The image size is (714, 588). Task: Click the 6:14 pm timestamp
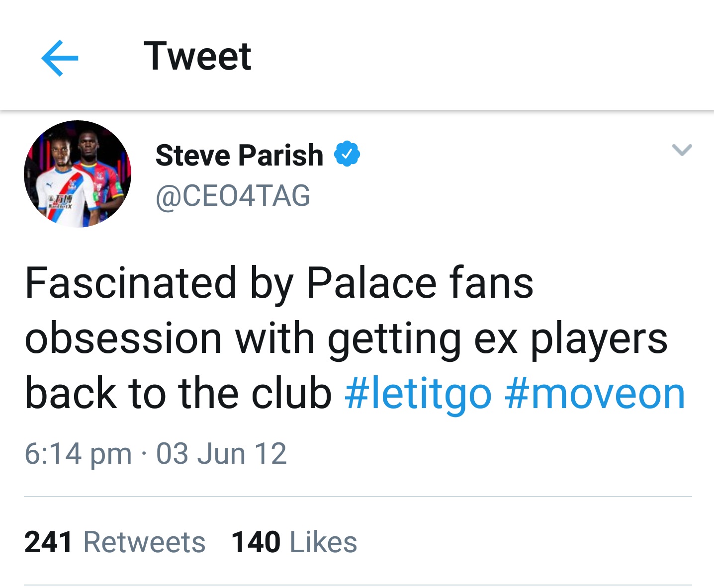tap(78, 454)
